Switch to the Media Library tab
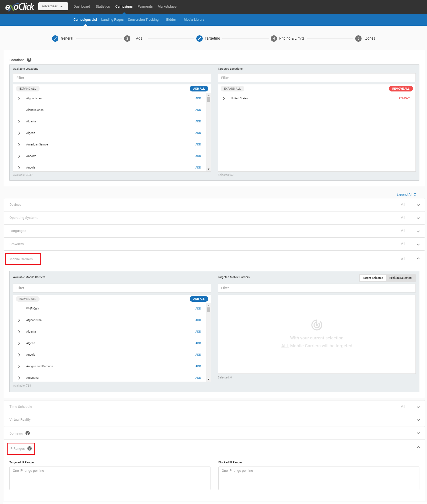Viewport: 427px width, 504px height. coord(194,20)
